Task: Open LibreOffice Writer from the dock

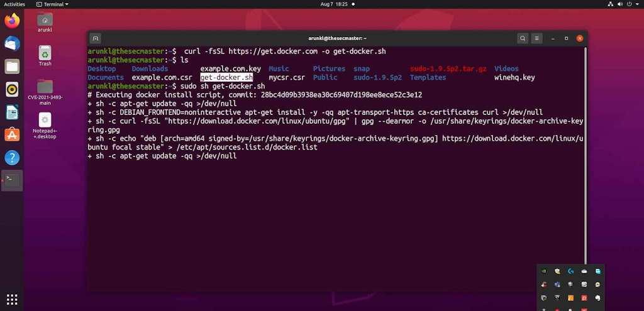Action: click(12, 112)
